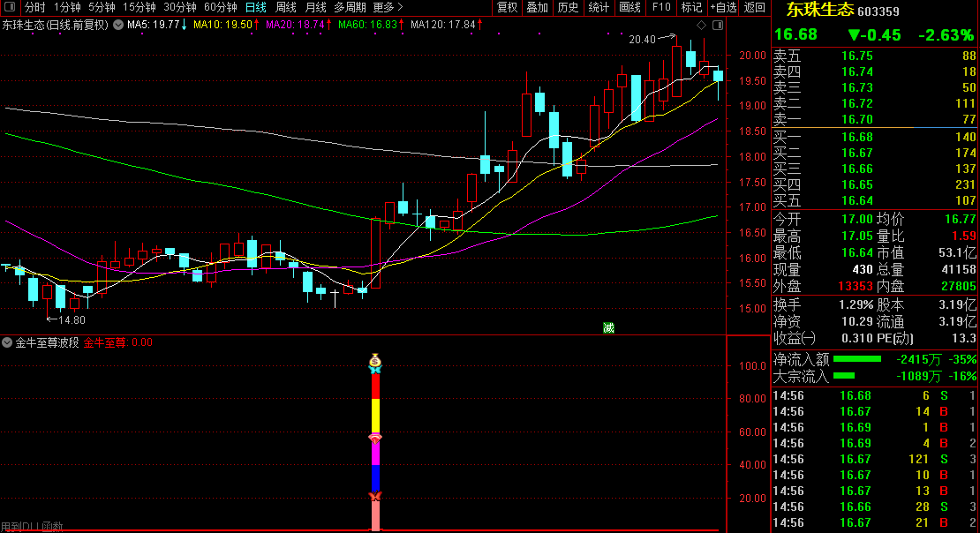
Task: Expand the 金牛至尊波段 indicator dropdown arrow
Action: [7, 342]
